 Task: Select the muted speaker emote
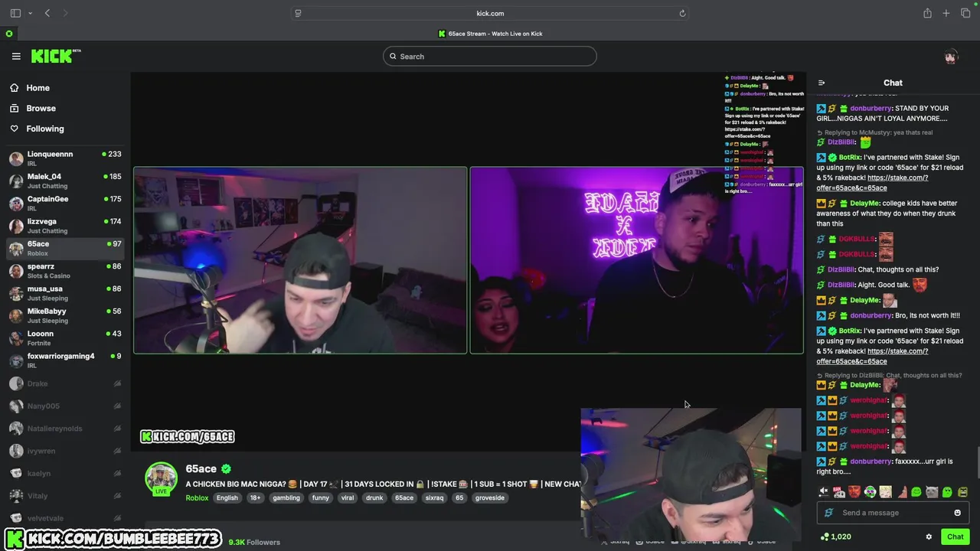point(824,492)
